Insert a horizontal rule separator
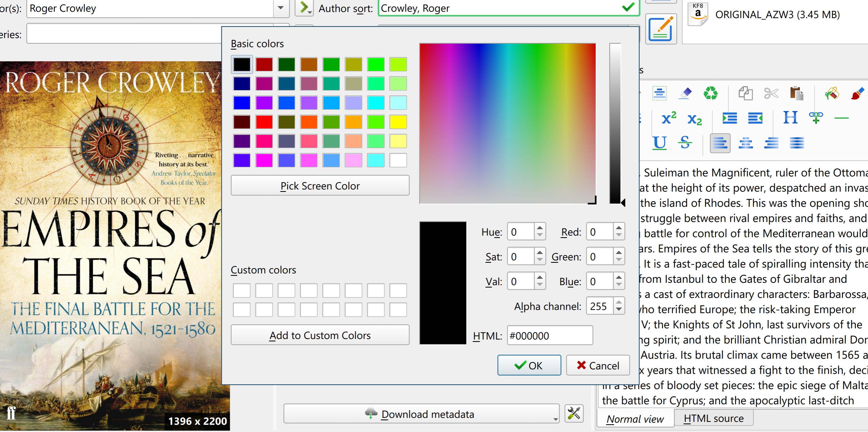This screenshot has width=868, height=432. [x=841, y=118]
